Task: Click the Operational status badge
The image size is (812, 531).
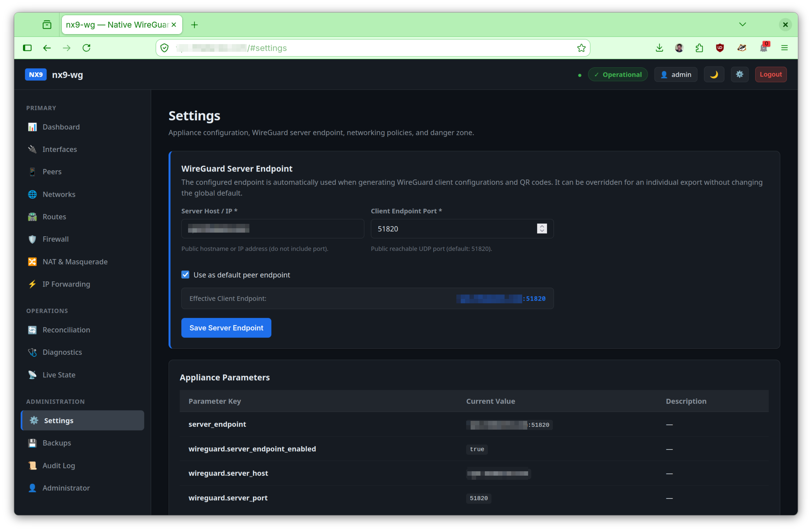Action: (618, 75)
